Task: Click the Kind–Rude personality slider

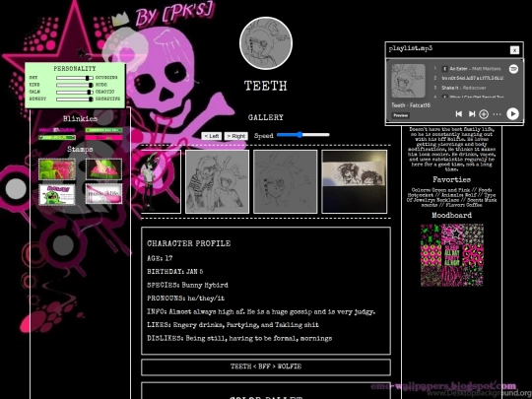Action: 75,85
